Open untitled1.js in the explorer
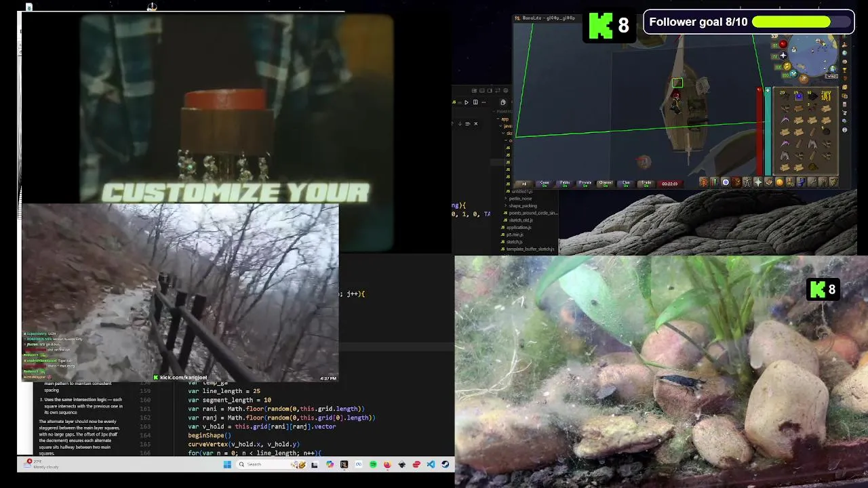Screen dimensions: 868x488 [x=521, y=191]
